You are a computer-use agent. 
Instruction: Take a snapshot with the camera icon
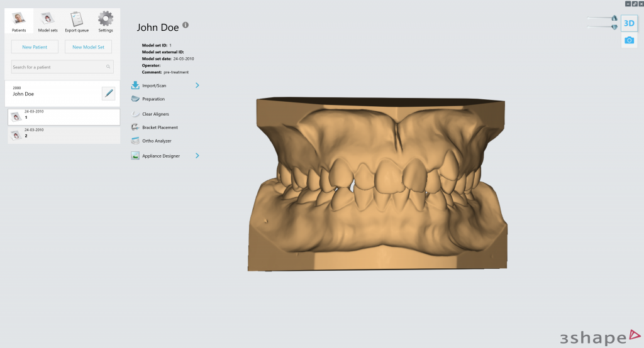(x=629, y=40)
